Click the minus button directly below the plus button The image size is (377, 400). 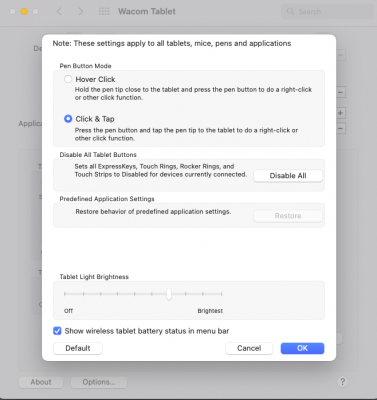click(340, 128)
